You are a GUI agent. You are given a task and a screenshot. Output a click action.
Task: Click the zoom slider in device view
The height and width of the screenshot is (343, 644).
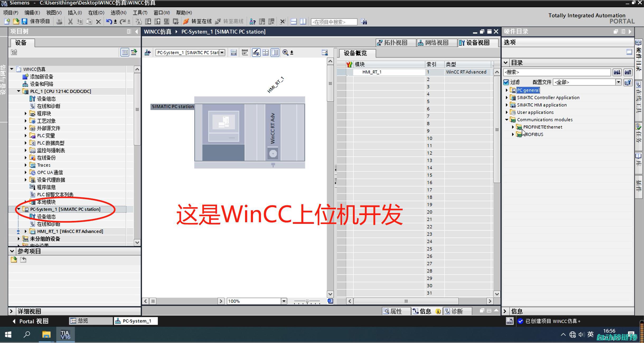coord(307,301)
